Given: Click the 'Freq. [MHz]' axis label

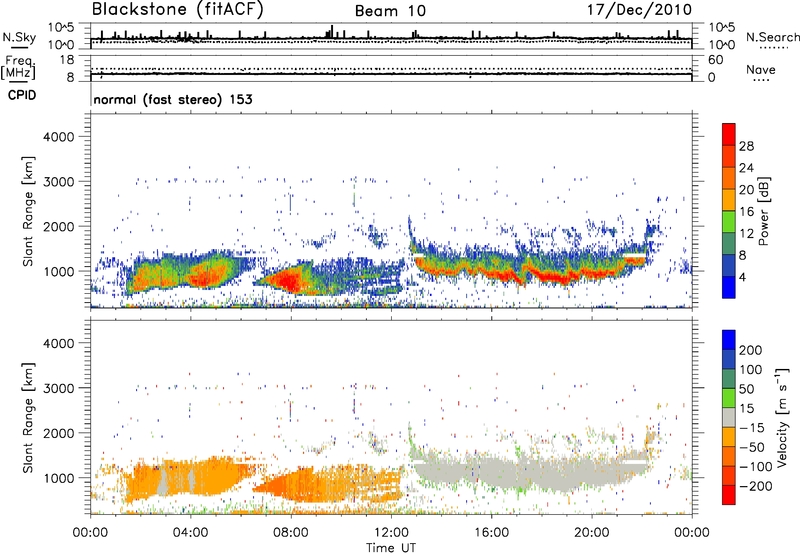Looking at the screenshot, I should (19, 68).
